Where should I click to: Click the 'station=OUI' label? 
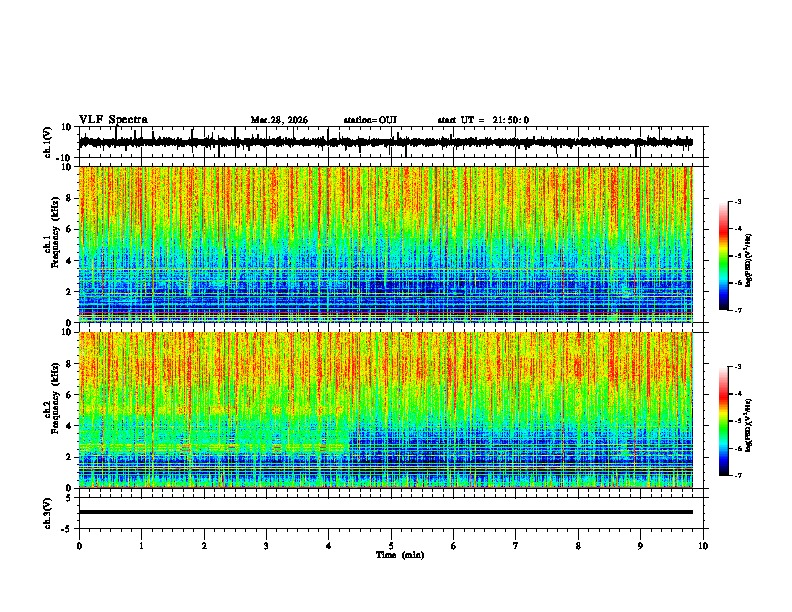[370, 120]
